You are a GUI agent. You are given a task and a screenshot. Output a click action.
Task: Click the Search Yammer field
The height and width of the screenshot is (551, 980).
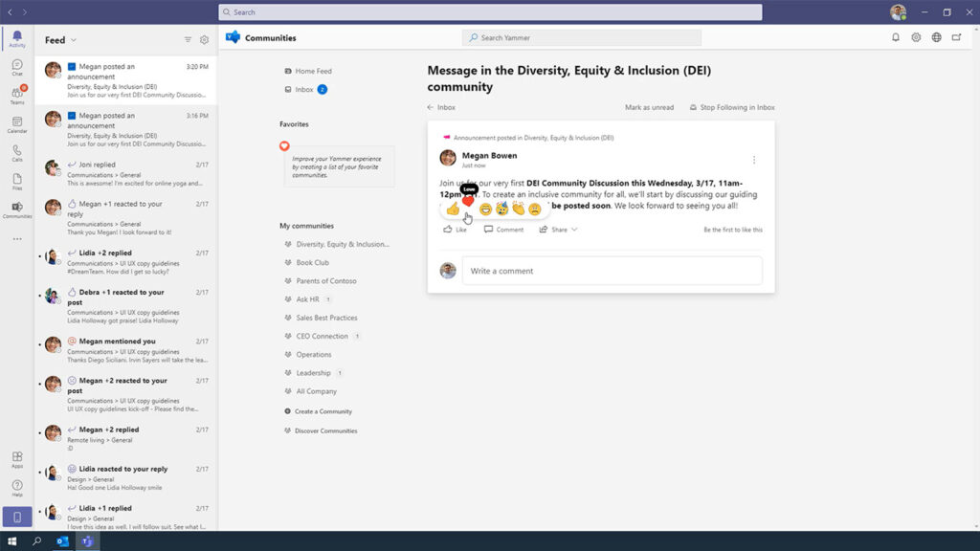click(581, 37)
